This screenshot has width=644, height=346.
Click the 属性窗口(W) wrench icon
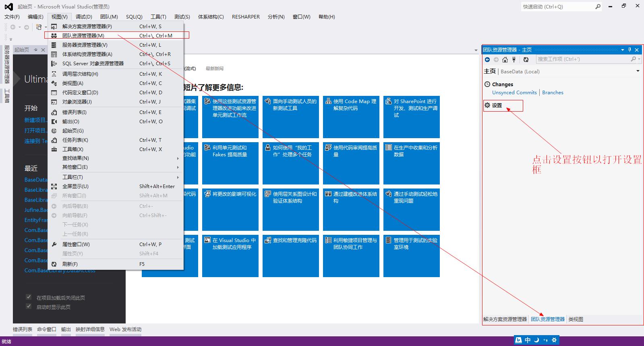click(x=54, y=244)
